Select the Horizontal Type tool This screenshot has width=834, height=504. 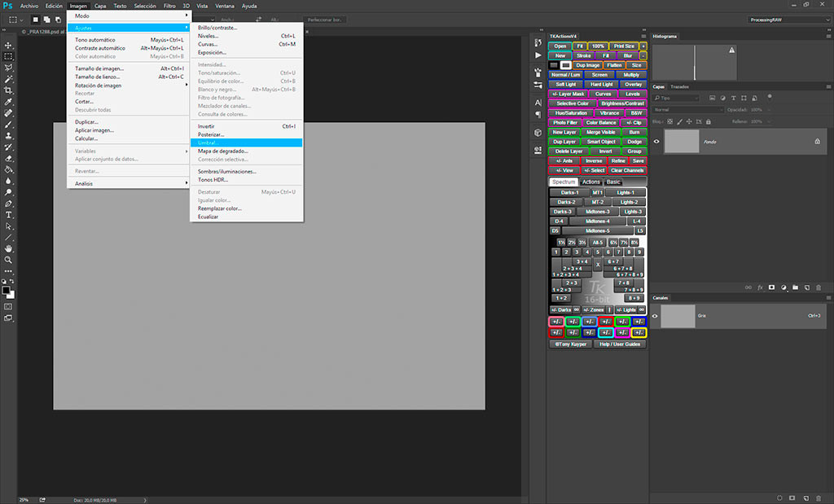[x=8, y=214]
